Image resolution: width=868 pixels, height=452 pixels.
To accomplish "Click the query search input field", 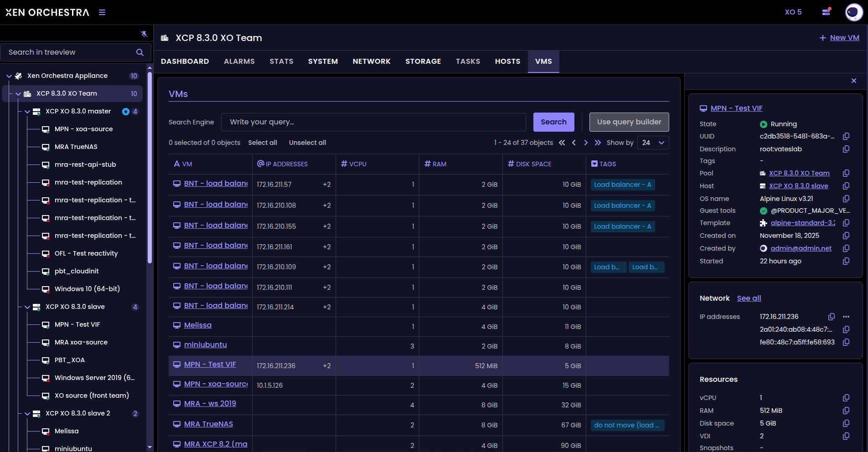I will (x=373, y=122).
